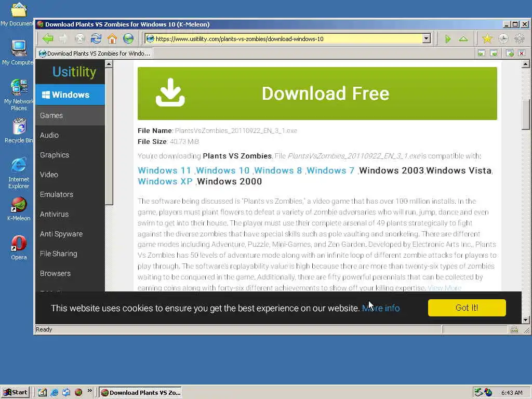The height and width of the screenshot is (399, 532).
Task: Open the K-Meleon desktop shortcut
Action: point(19,209)
